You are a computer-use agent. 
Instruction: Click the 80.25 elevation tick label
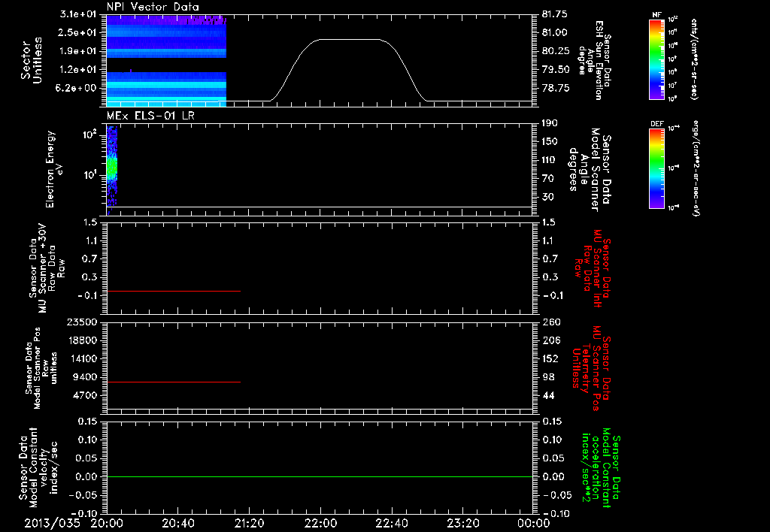[x=556, y=51]
